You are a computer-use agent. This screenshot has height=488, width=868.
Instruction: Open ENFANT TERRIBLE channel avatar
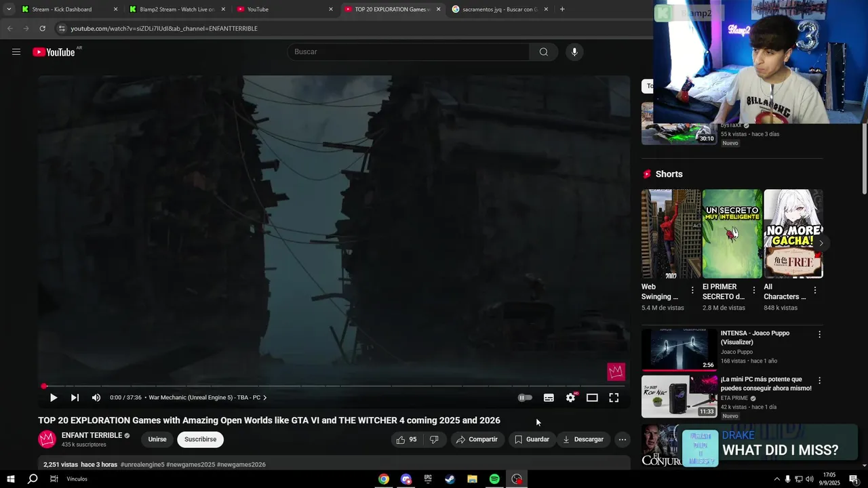tap(47, 439)
